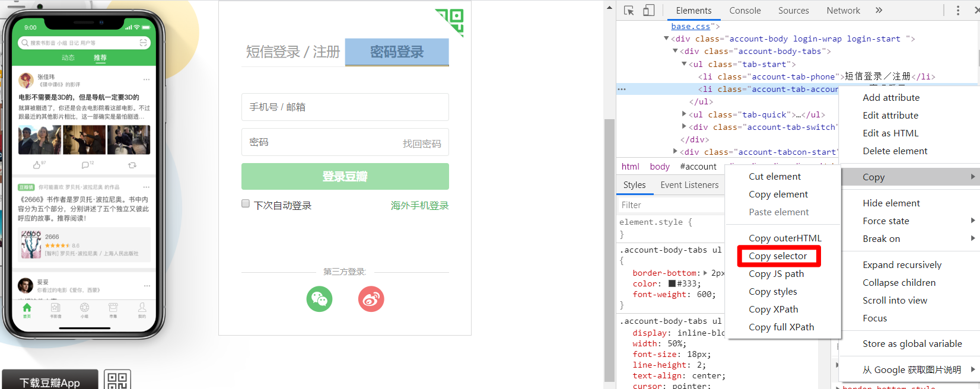
Task: Click the 下载豆瓣App button
Action: click(x=50, y=380)
